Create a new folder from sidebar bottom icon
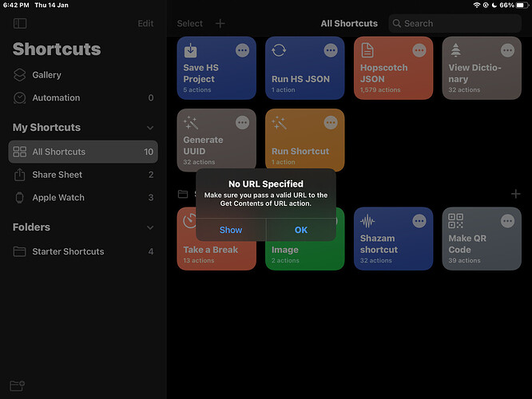The width and height of the screenshot is (532, 399). click(x=18, y=385)
